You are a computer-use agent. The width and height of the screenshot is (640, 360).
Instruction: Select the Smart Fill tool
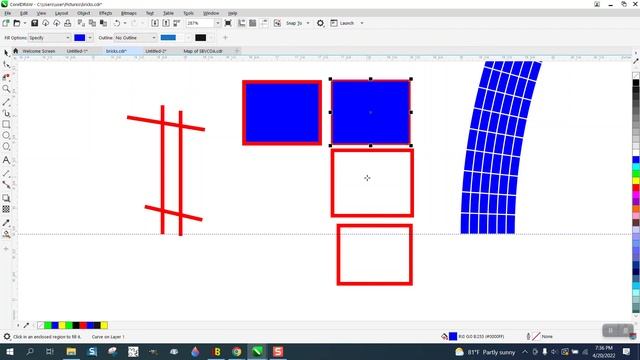[6, 234]
